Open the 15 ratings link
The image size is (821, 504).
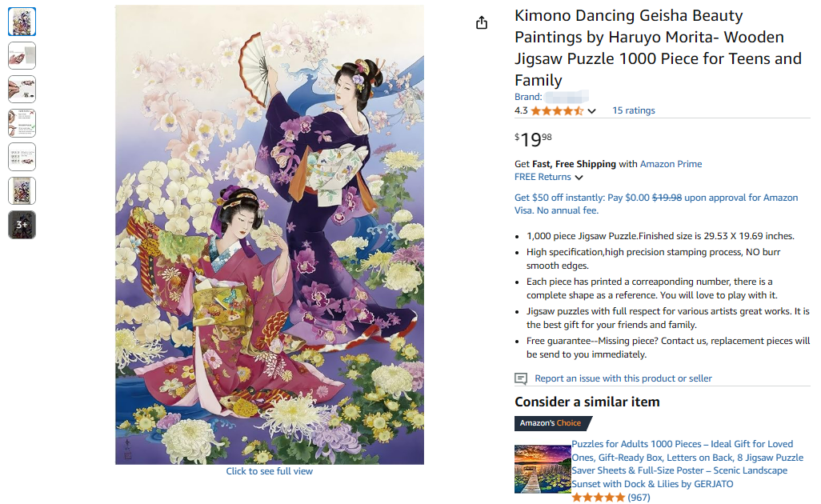pyautogui.click(x=633, y=110)
